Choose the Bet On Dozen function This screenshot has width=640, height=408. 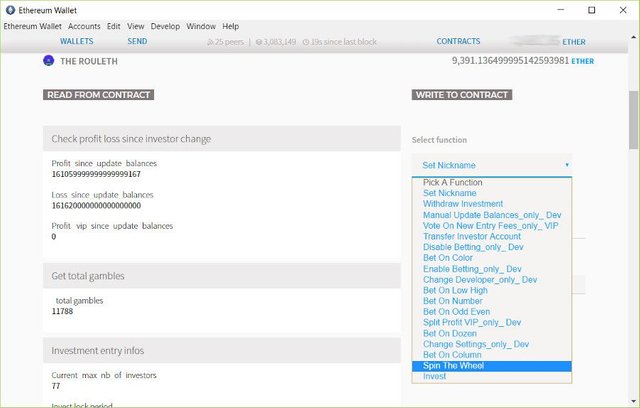[x=492, y=333]
